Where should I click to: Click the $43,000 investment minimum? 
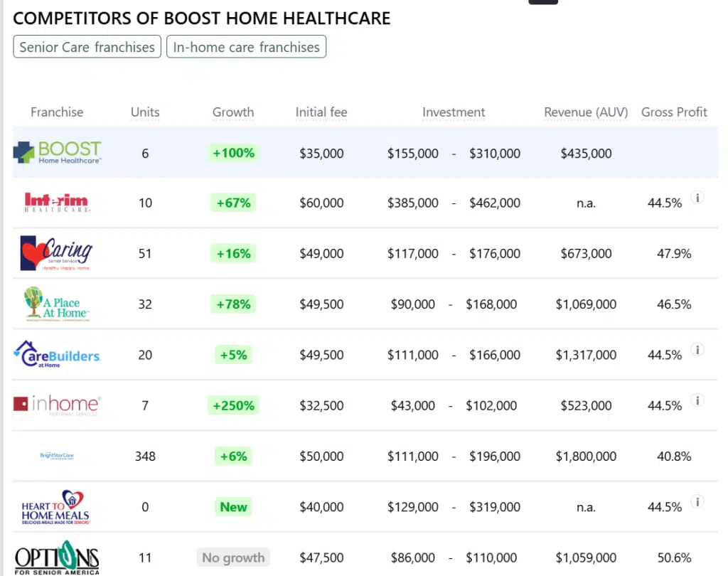[x=413, y=405]
